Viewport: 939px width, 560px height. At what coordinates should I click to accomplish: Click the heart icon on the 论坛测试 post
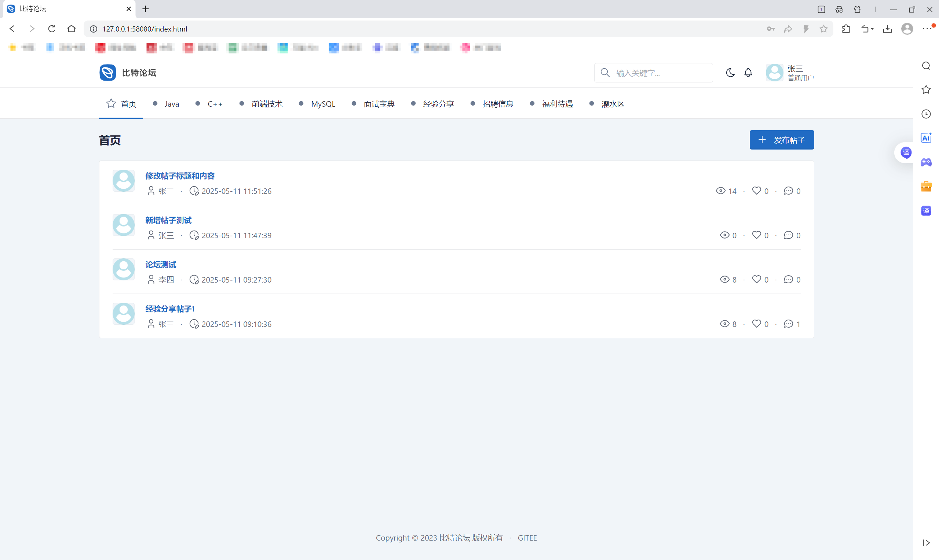tap(756, 279)
